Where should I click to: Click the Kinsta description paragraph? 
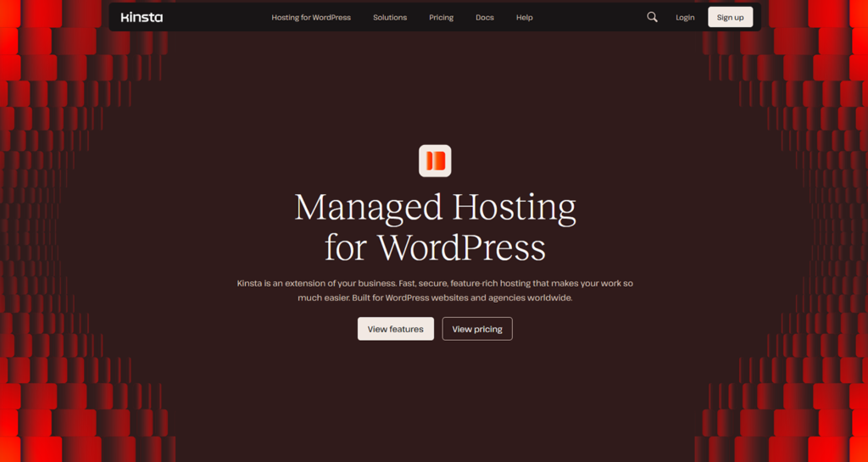435,291
